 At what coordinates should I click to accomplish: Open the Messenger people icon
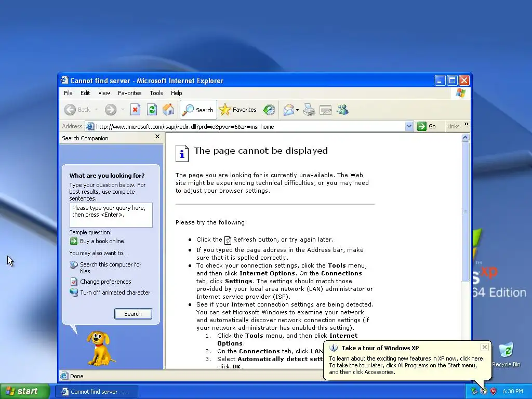coord(342,110)
